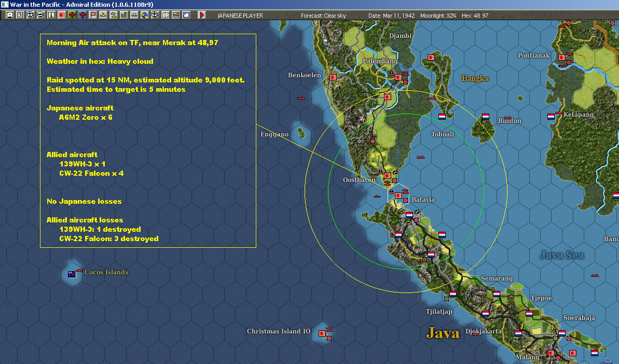Click the first toolbar icon with white square
619x364 pixels.
pyautogui.click(x=10, y=15)
